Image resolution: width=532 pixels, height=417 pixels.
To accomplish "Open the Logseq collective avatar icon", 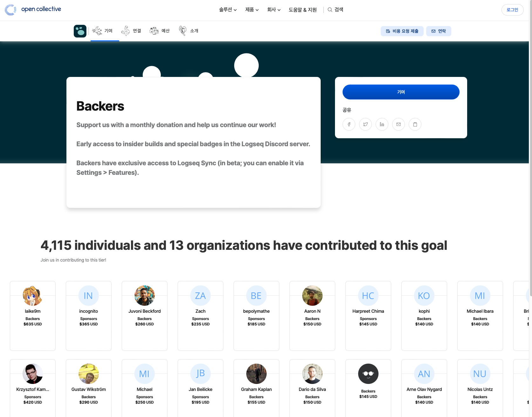I will click(x=80, y=31).
